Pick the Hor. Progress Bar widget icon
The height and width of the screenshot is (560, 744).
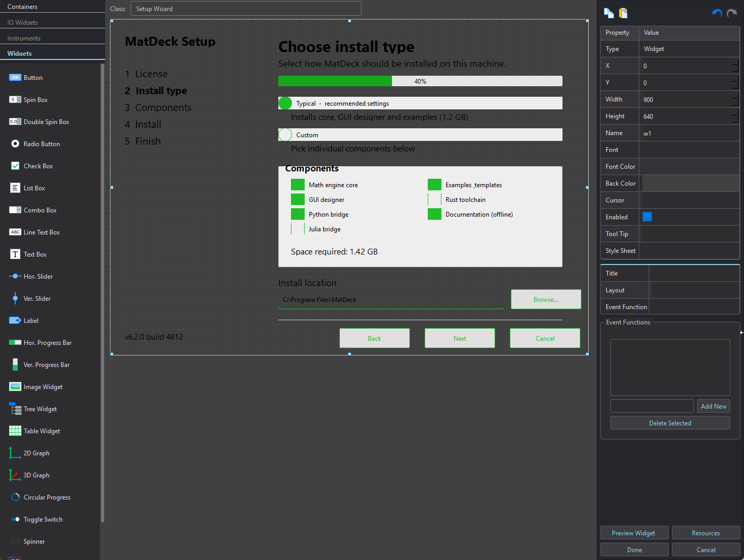click(x=15, y=342)
